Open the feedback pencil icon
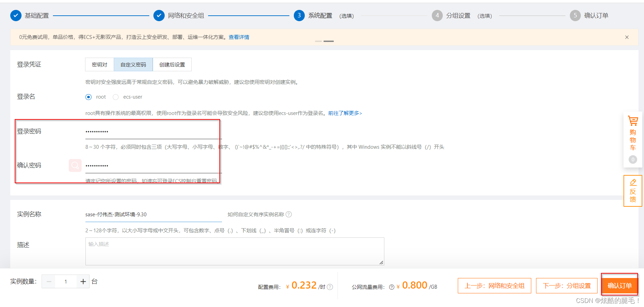The height and width of the screenshot is (307, 644). 633,182
